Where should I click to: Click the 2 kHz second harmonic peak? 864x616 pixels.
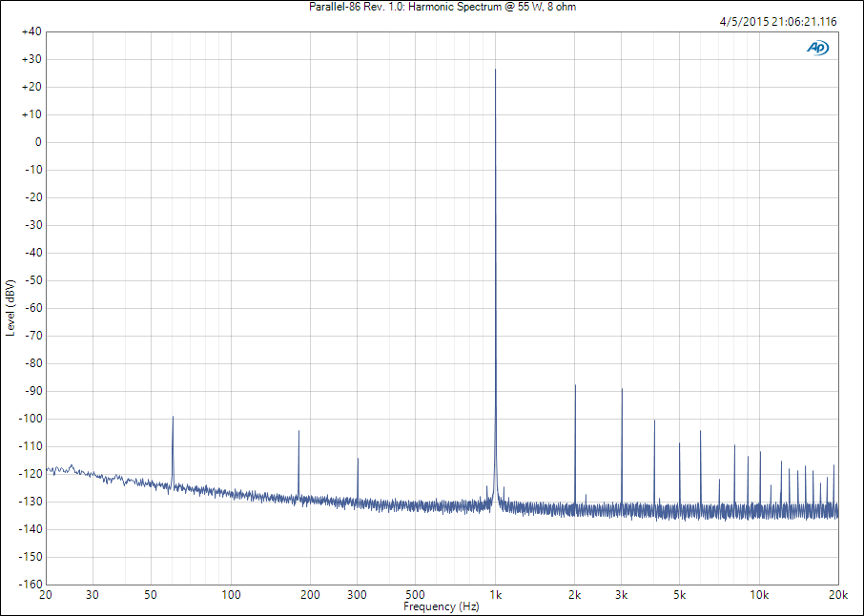click(575, 385)
